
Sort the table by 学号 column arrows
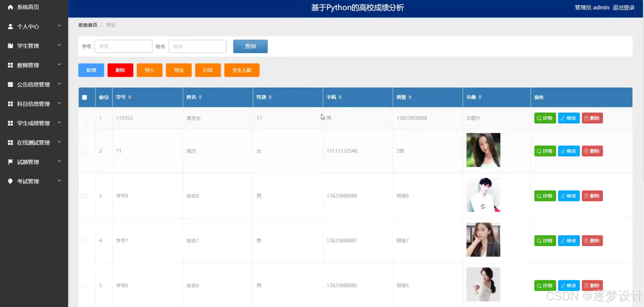[x=129, y=97]
